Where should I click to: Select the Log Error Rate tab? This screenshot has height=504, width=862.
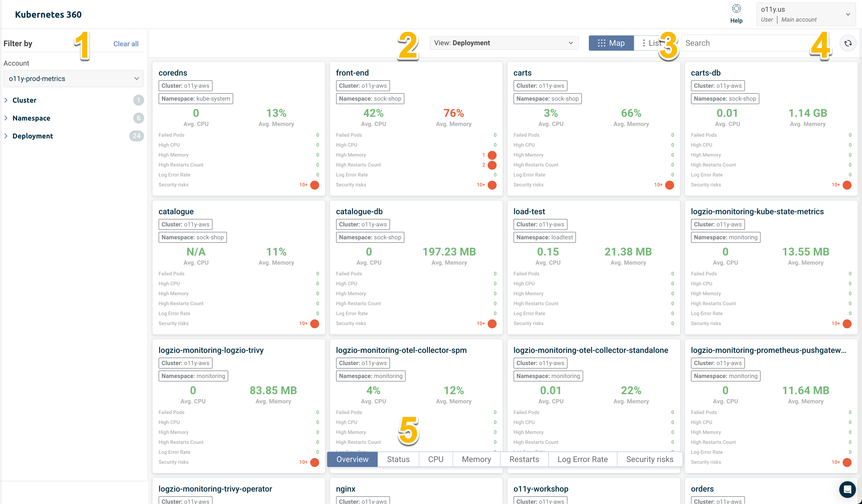582,459
